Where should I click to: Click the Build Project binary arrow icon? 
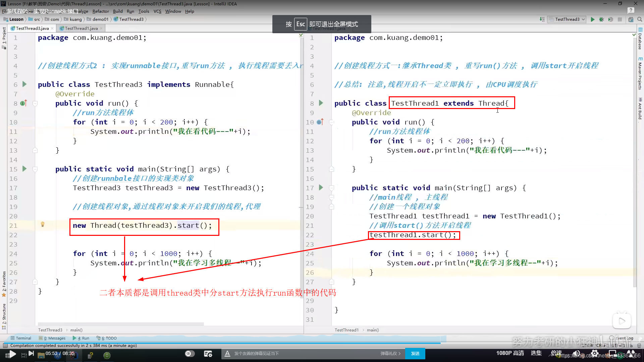click(x=542, y=19)
